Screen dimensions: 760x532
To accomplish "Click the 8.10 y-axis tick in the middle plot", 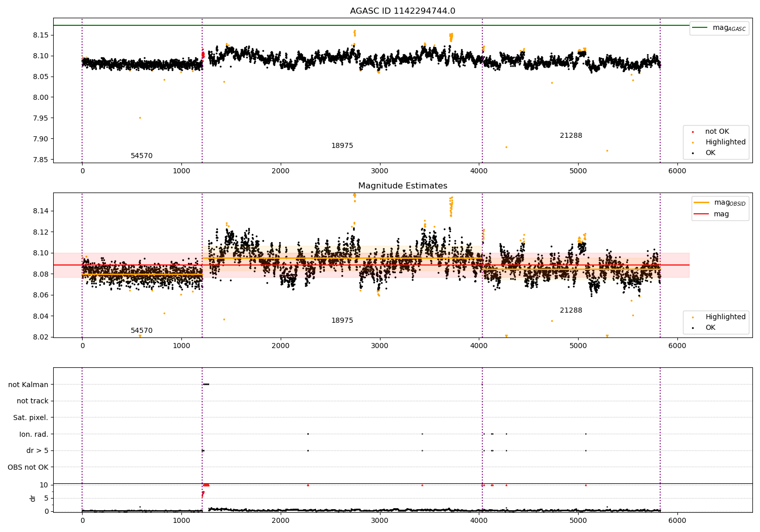I will (x=41, y=253).
